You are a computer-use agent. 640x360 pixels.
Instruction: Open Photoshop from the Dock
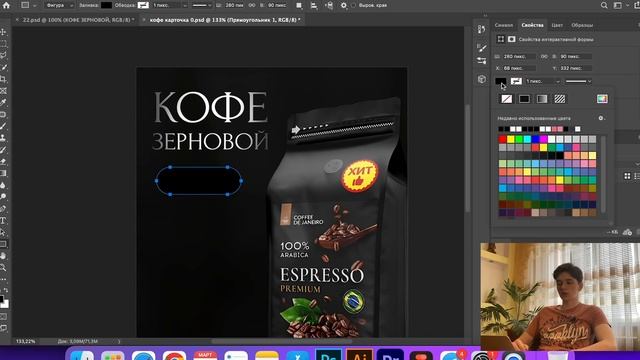click(329, 355)
